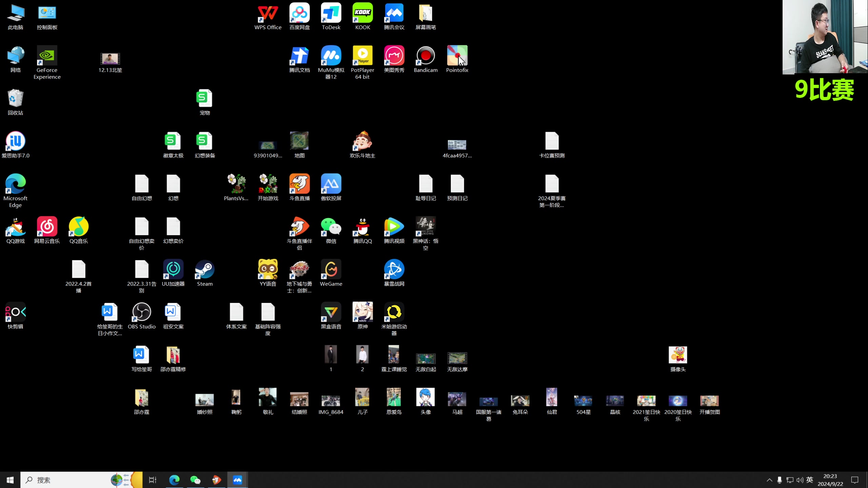
Task: Select the 回收站 recycle bin
Action: pyautogui.click(x=15, y=102)
